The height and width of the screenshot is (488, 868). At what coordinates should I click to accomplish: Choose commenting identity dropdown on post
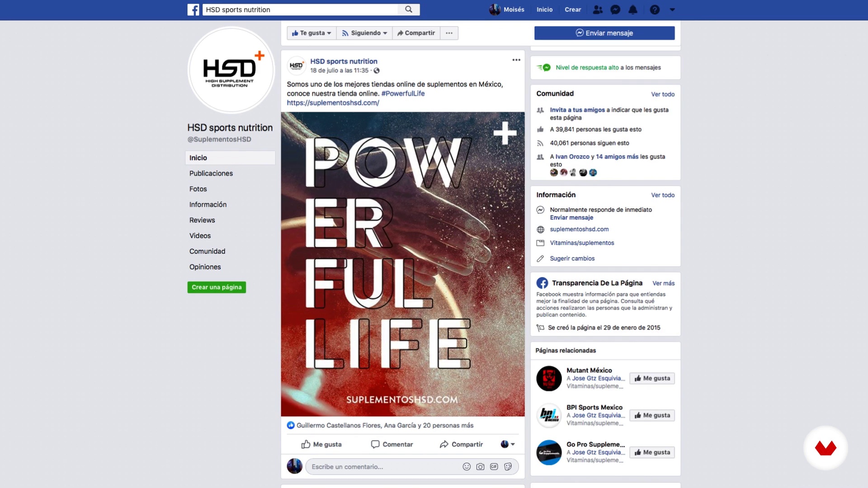click(508, 444)
